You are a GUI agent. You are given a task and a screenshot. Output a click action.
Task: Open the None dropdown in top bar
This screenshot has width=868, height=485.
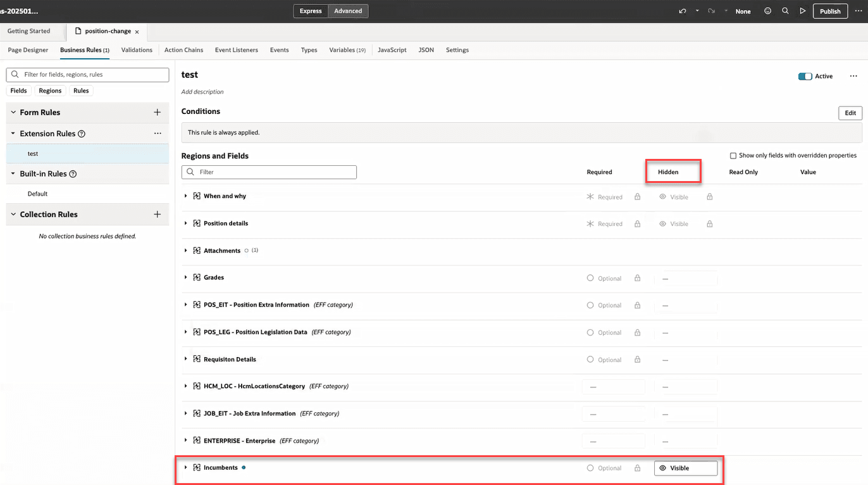point(743,11)
